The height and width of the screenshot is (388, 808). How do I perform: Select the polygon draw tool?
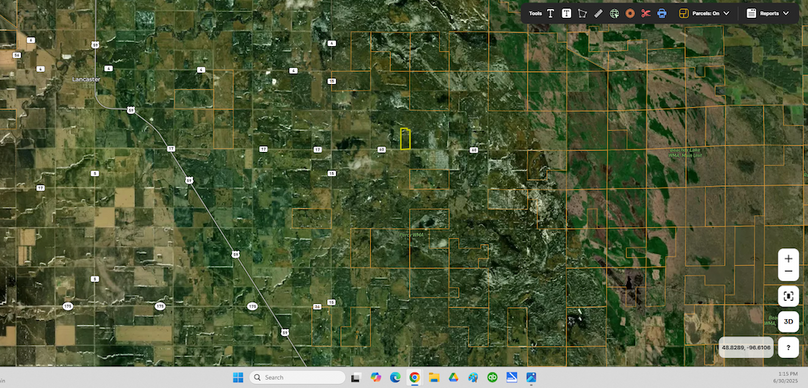coord(582,13)
